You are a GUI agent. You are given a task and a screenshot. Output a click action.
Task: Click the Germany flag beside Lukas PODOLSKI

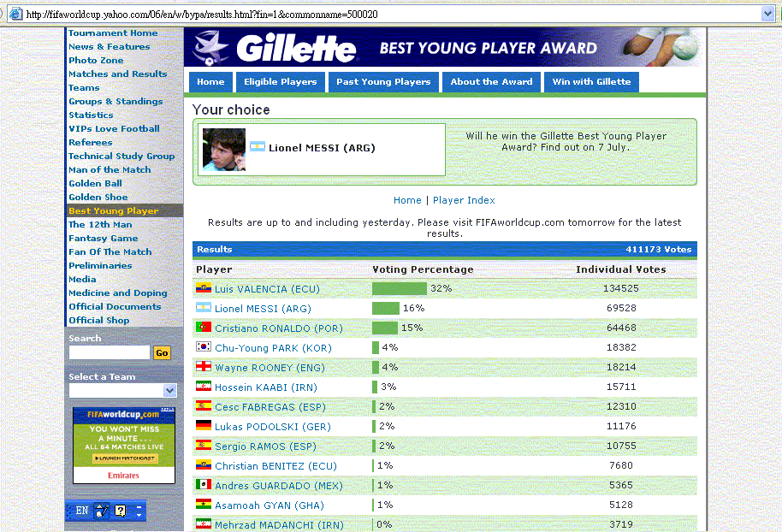pos(204,426)
